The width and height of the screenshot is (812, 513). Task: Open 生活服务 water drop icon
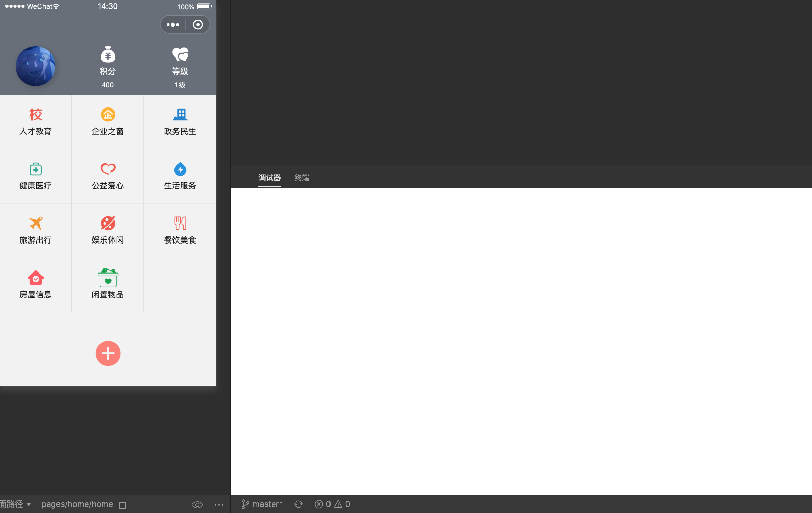(x=180, y=169)
